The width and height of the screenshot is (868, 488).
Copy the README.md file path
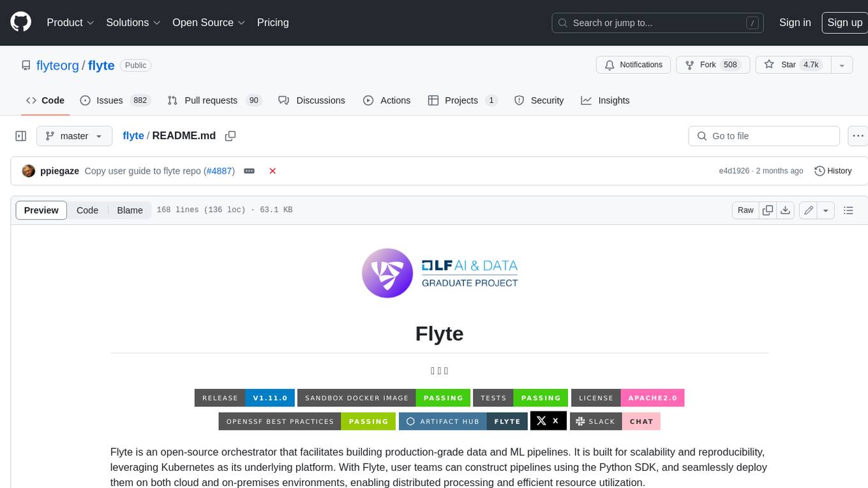[x=230, y=136]
